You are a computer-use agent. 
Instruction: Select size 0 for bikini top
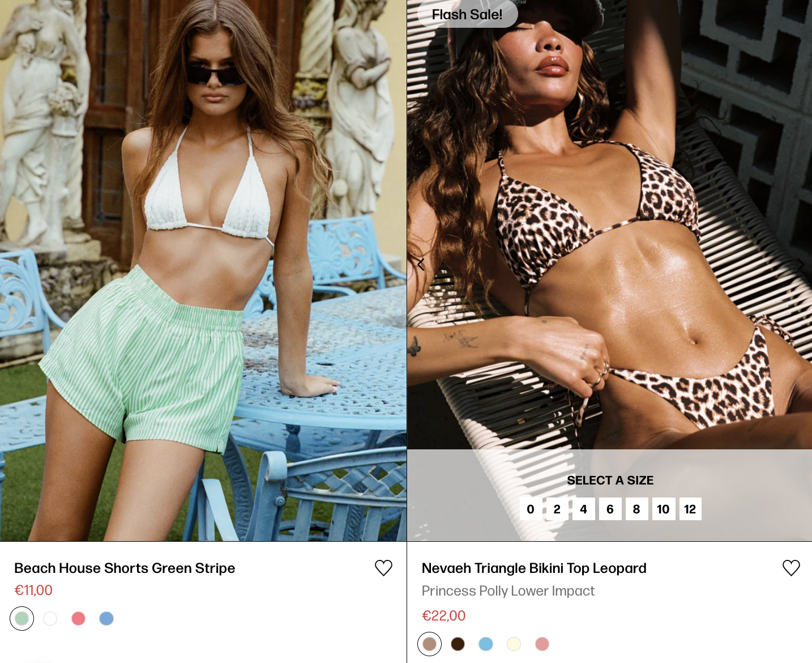pos(531,509)
